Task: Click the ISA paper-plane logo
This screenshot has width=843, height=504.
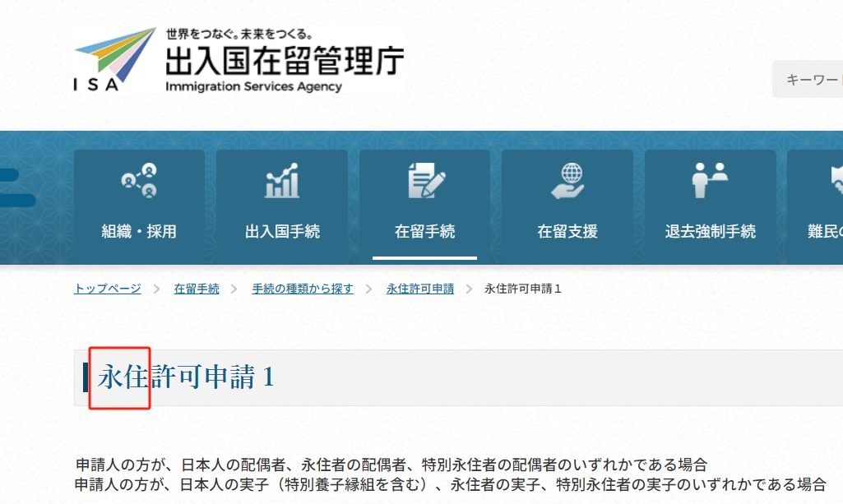Action: [115, 59]
